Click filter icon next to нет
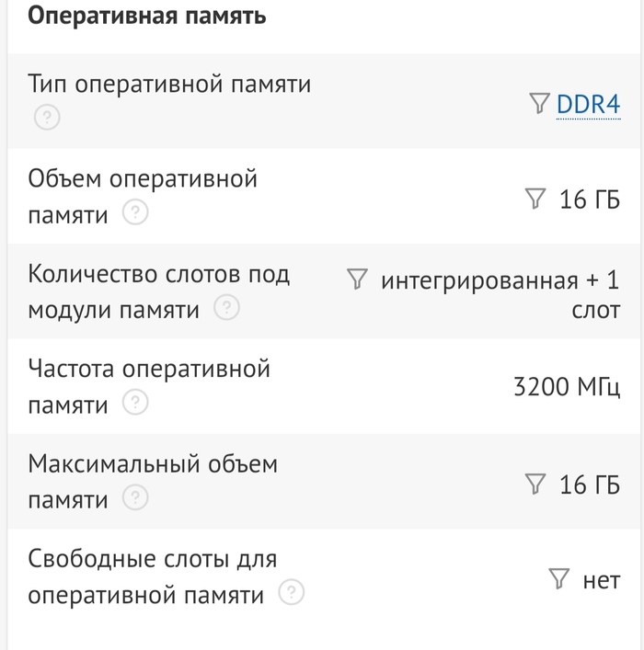The height and width of the screenshot is (650, 644). click(x=558, y=579)
